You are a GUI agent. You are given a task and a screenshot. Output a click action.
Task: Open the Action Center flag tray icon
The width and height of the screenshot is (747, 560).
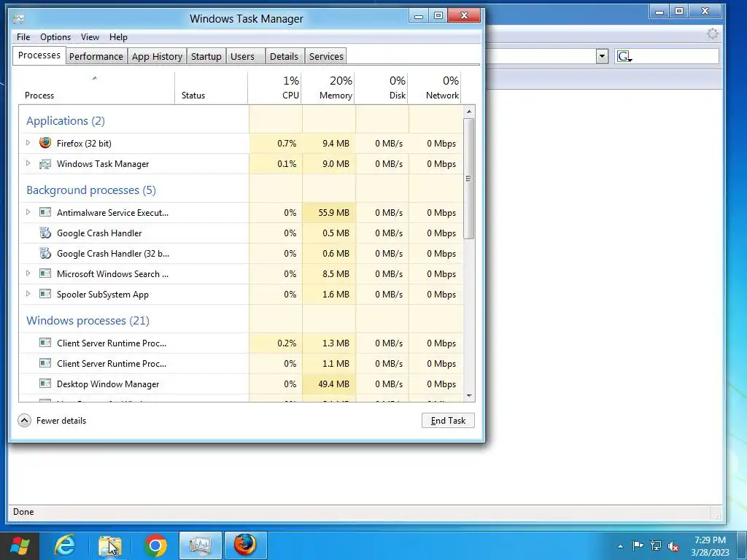(638, 546)
